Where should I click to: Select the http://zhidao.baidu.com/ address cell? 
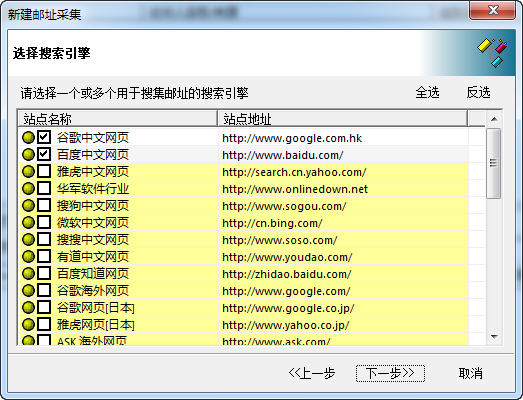click(343, 274)
